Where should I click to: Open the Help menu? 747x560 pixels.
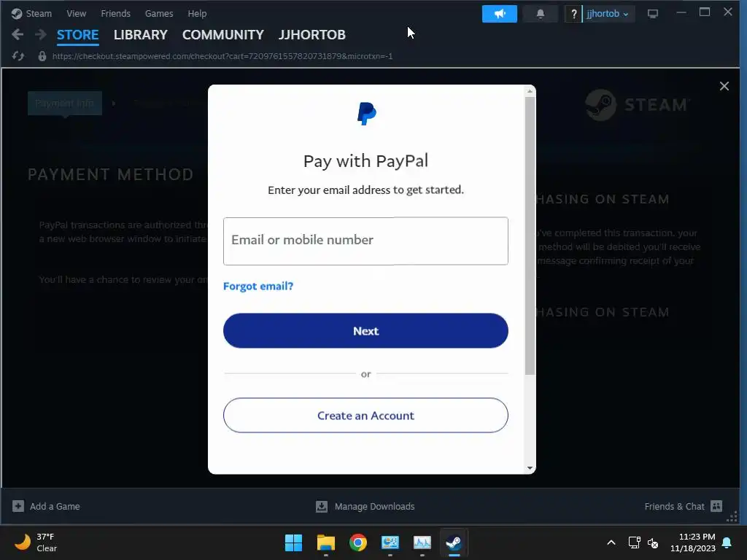coord(197,13)
